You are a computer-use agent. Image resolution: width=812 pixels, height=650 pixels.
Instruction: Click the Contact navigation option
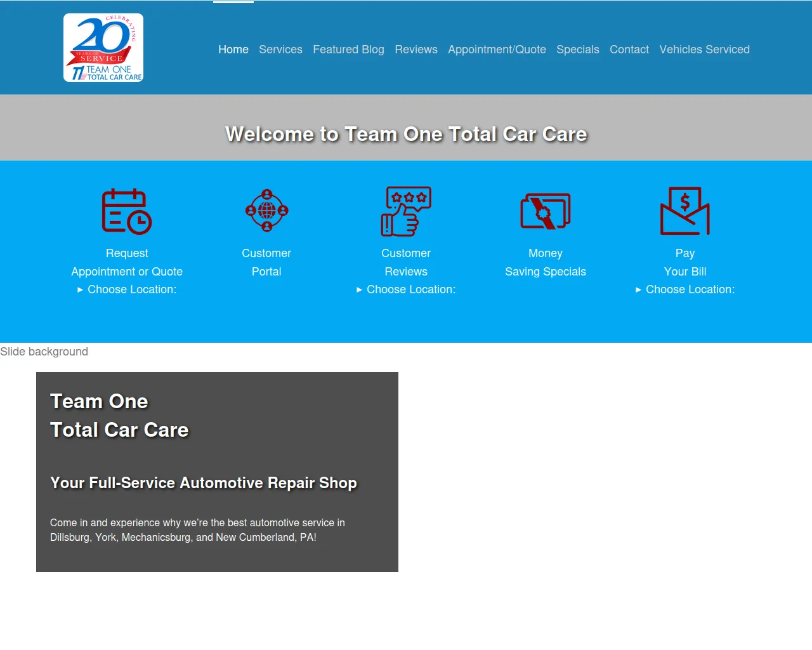[x=629, y=50]
